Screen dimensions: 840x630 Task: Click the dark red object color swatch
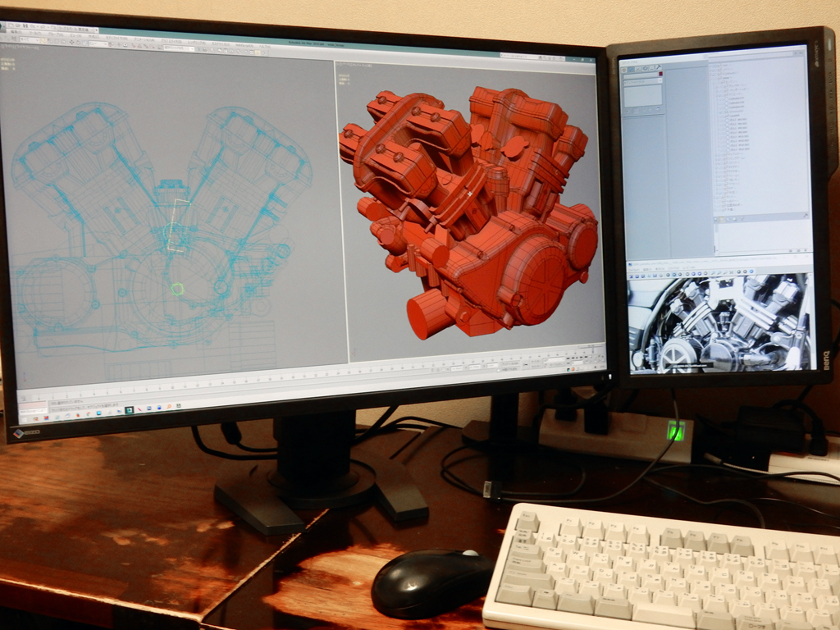(x=660, y=73)
